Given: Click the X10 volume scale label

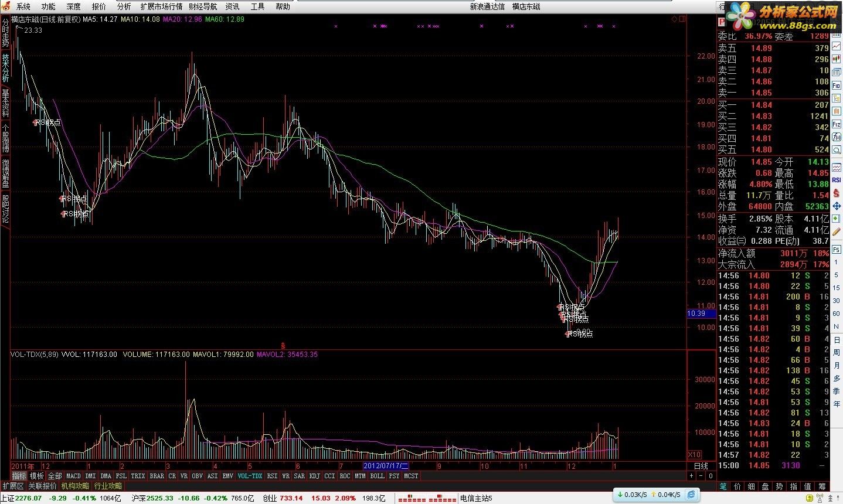Looking at the screenshot, I should (x=694, y=455).
